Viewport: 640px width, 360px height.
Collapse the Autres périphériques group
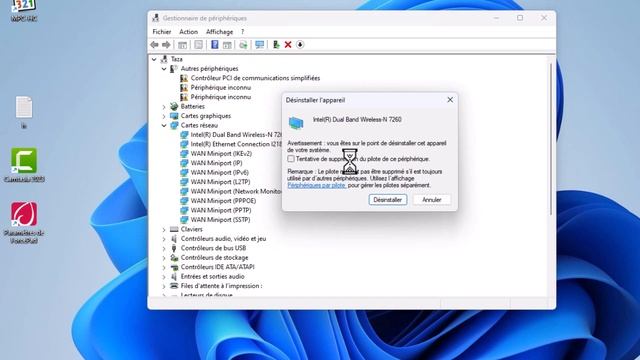164,69
